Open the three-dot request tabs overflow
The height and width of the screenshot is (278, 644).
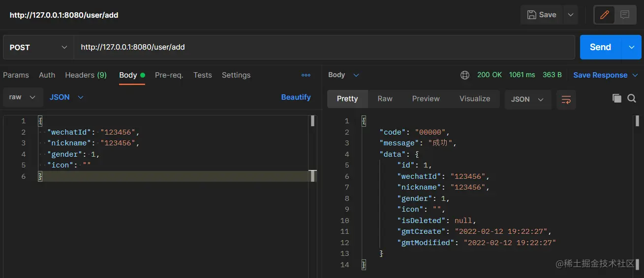[306, 75]
